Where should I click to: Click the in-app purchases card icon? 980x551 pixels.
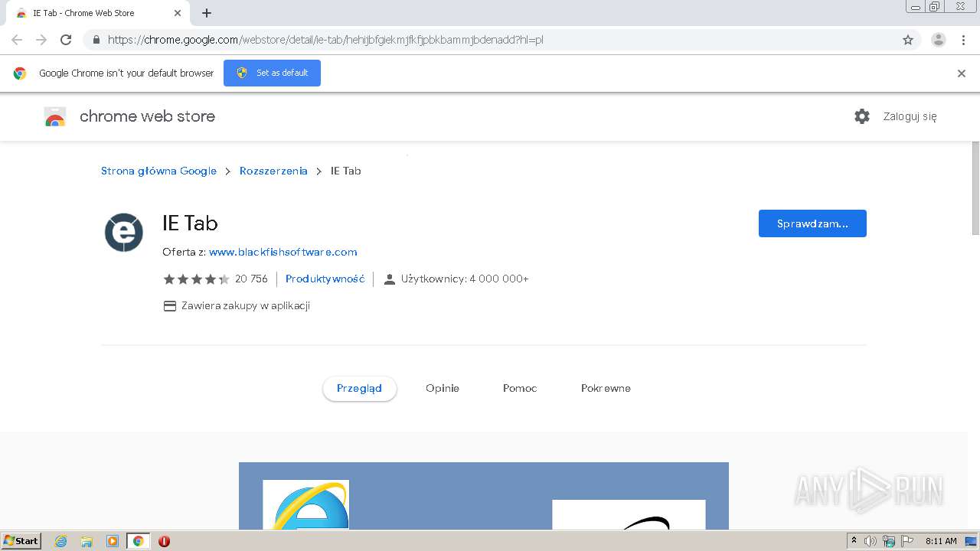click(170, 306)
